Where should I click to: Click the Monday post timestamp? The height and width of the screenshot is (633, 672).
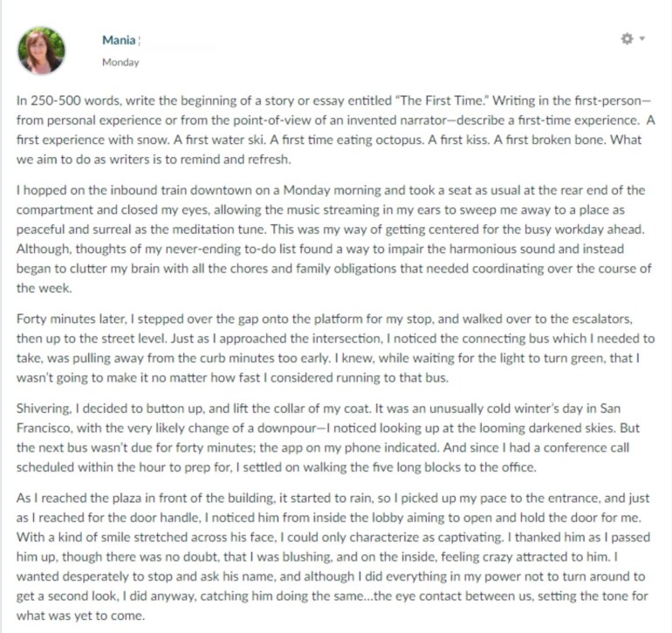click(x=120, y=62)
